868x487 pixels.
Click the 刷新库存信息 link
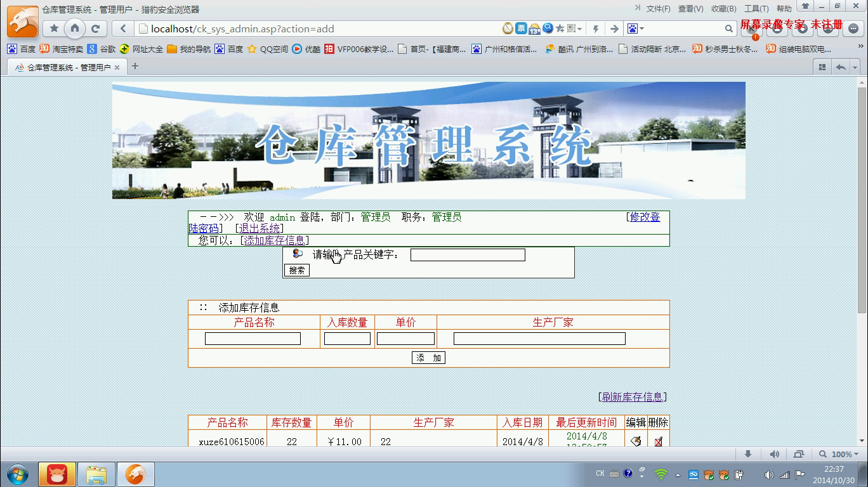(632, 397)
